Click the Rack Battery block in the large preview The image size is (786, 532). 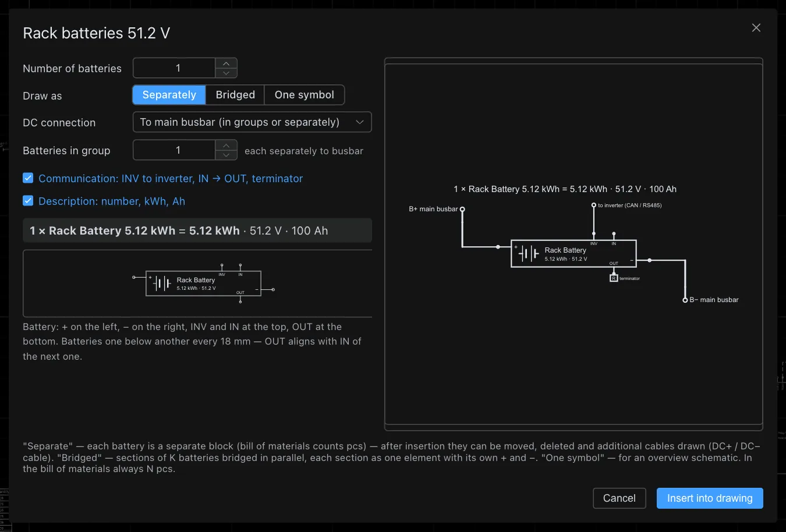(x=573, y=253)
